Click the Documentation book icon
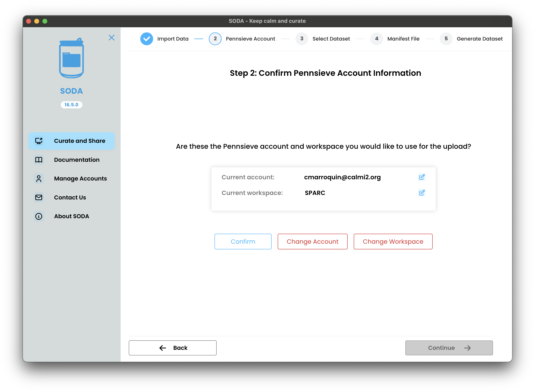Image resolution: width=535 pixels, height=392 pixels. coord(39,160)
